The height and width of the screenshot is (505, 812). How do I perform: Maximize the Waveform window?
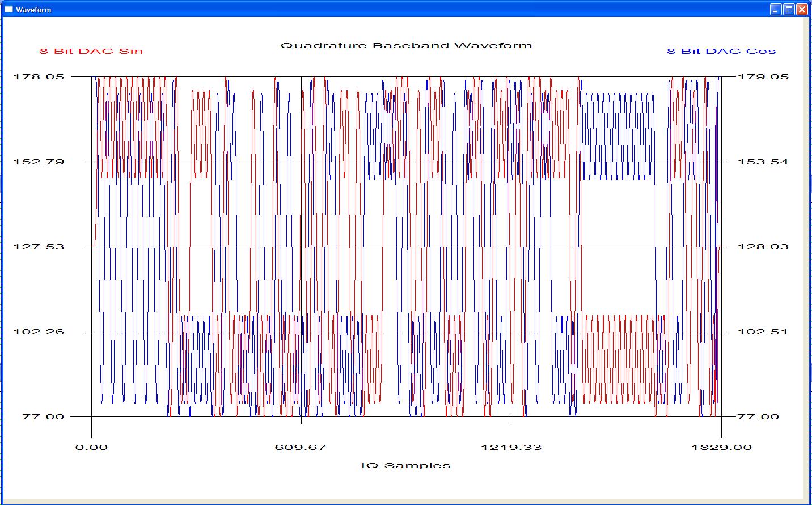pyautogui.click(x=789, y=10)
